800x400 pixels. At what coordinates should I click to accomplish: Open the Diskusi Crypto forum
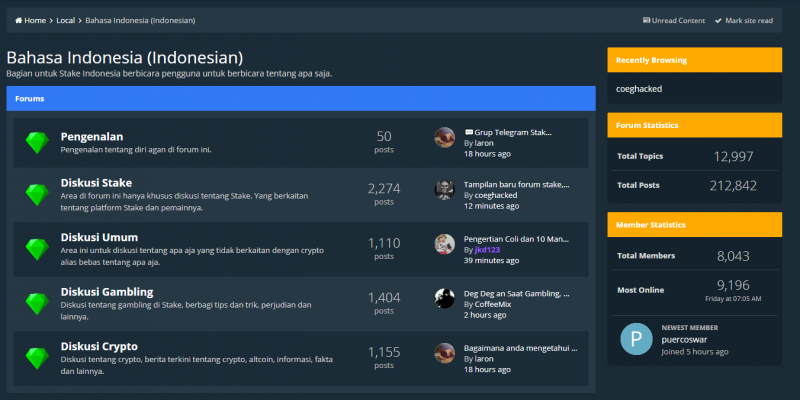99,346
